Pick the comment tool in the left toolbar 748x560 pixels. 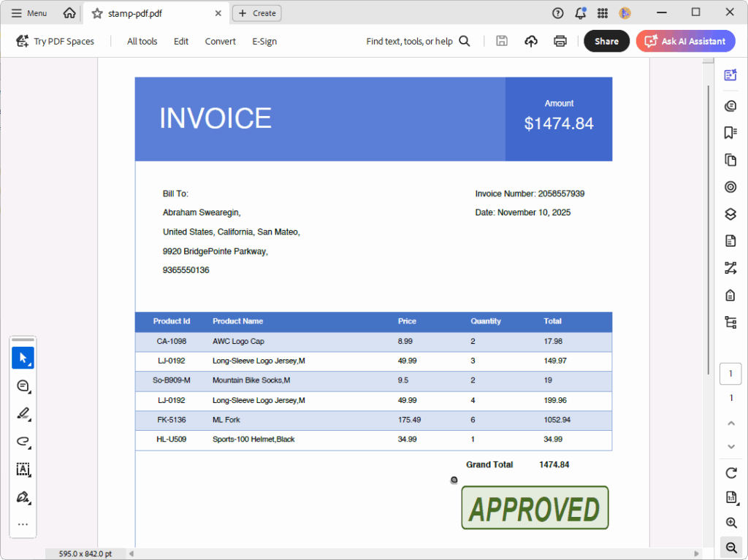pyautogui.click(x=23, y=386)
